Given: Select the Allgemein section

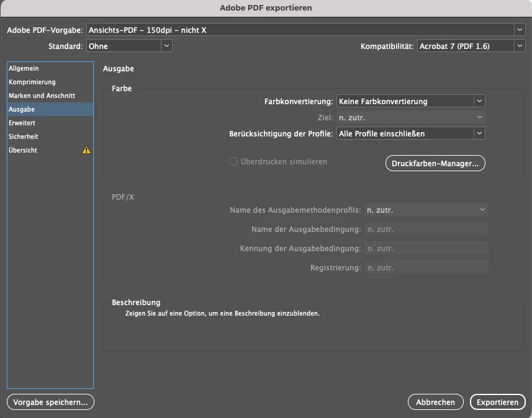Looking at the screenshot, I should [x=50, y=68].
